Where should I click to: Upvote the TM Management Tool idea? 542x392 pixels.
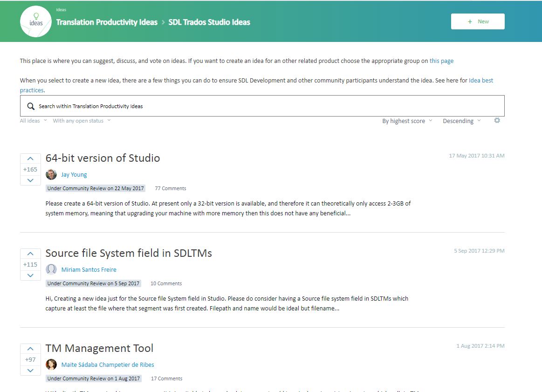(x=30, y=349)
